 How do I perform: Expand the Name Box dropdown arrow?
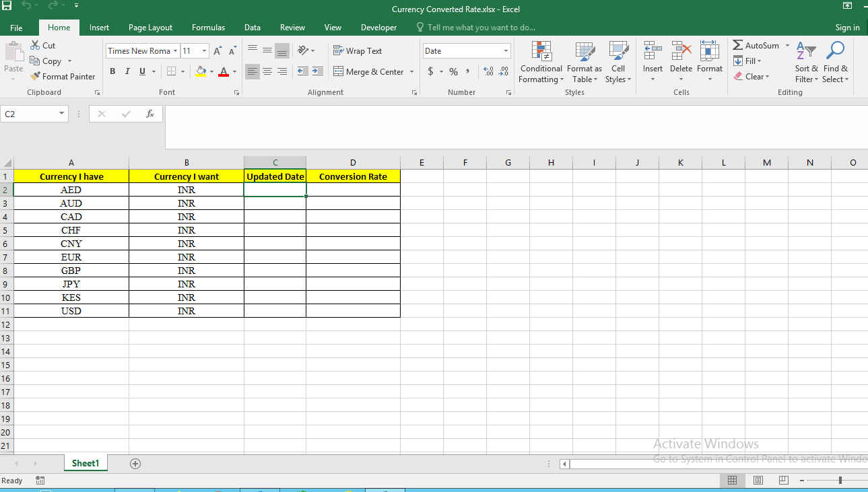coord(61,114)
